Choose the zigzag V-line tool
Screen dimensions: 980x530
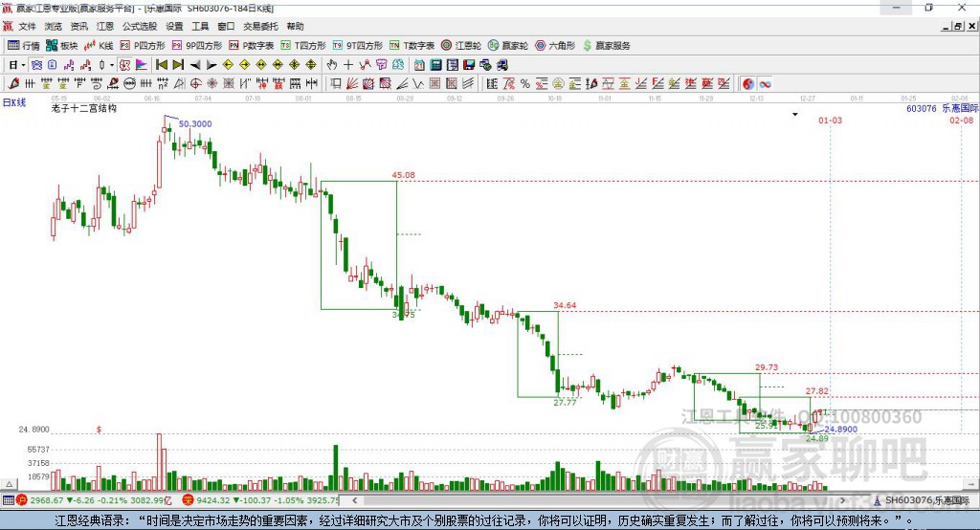coord(418,83)
